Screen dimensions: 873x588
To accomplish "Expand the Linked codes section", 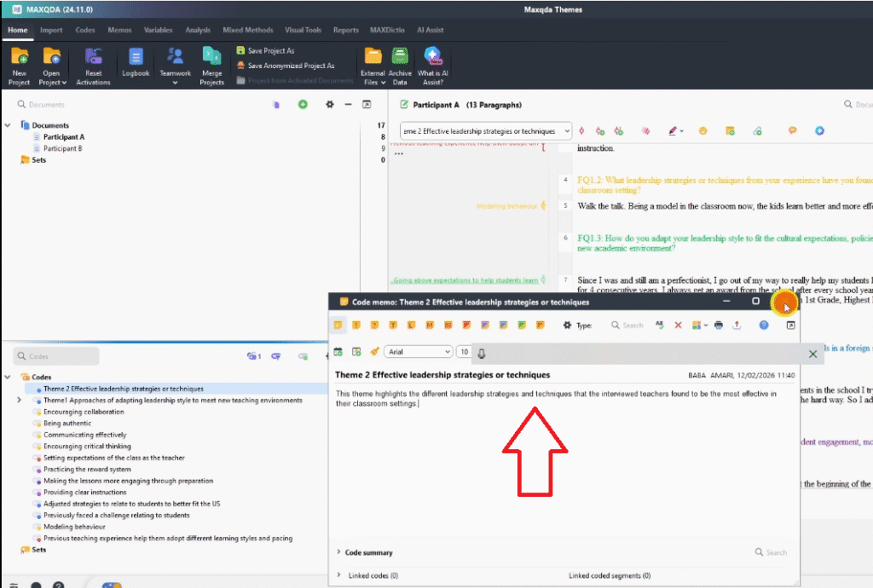I will click(x=341, y=576).
